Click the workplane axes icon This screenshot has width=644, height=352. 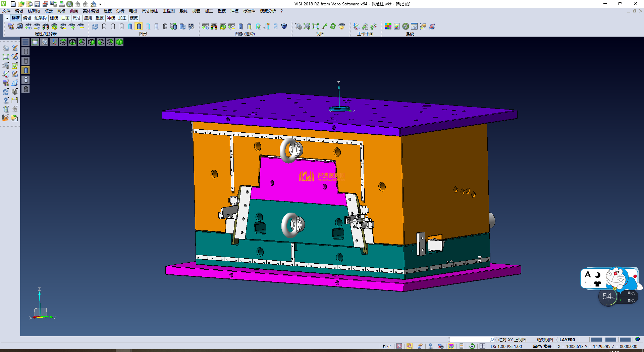pyautogui.click(x=356, y=26)
